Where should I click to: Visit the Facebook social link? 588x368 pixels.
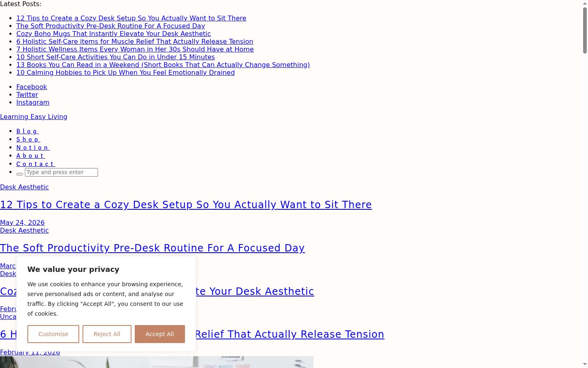click(31, 87)
